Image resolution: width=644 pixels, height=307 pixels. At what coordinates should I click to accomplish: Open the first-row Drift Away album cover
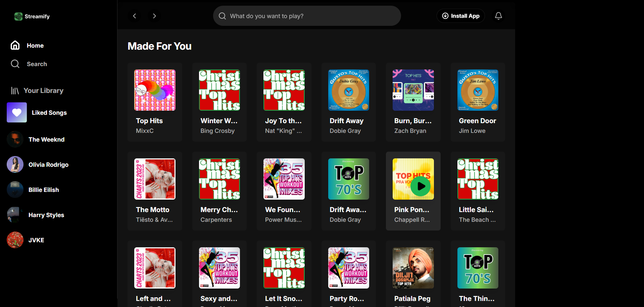349,90
